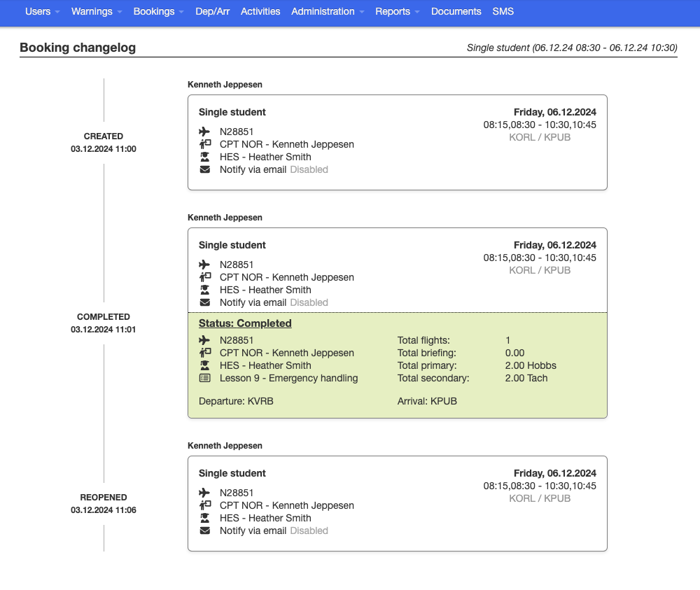Click the KORL / KPUB route text

click(540, 137)
